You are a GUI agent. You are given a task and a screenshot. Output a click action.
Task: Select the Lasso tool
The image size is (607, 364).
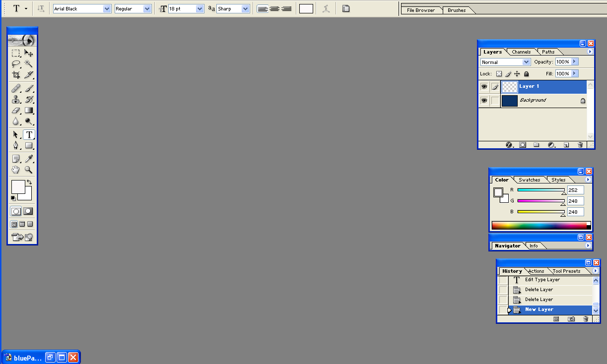(x=16, y=64)
